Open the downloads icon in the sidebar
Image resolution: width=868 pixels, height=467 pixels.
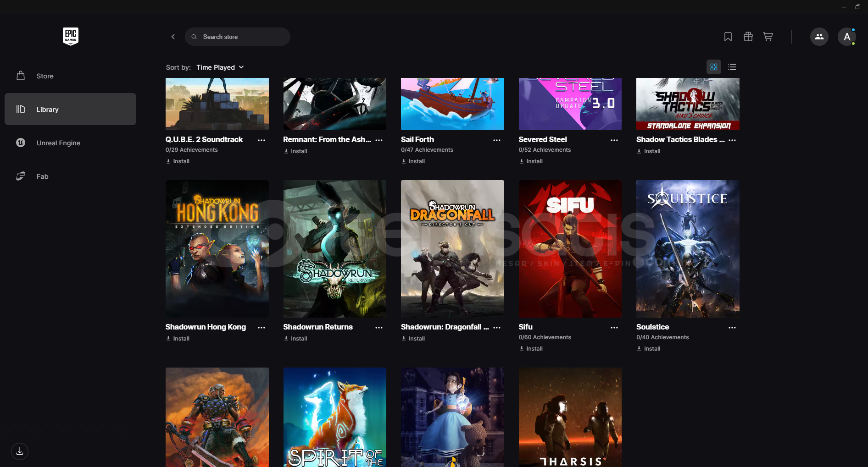pyautogui.click(x=20, y=451)
